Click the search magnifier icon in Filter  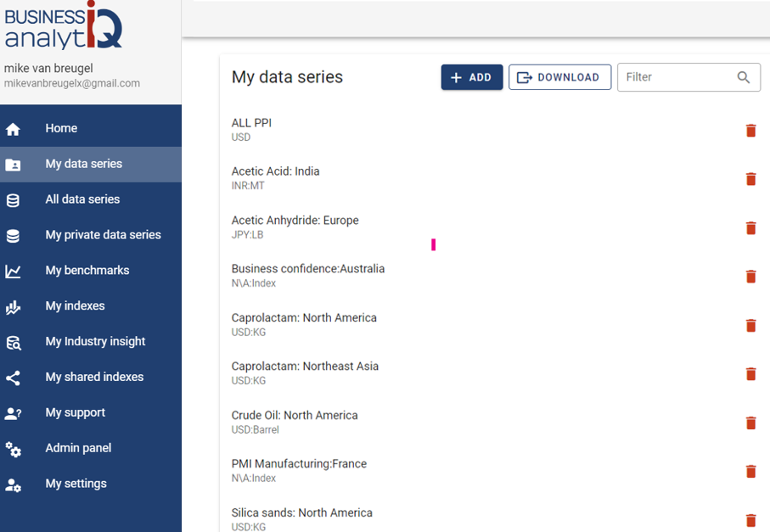coord(743,77)
